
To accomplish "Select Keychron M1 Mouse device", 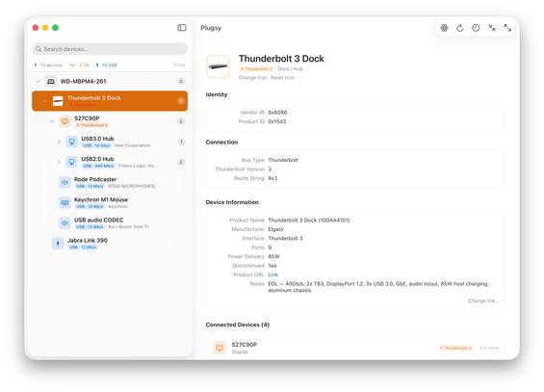I will tap(110, 202).
